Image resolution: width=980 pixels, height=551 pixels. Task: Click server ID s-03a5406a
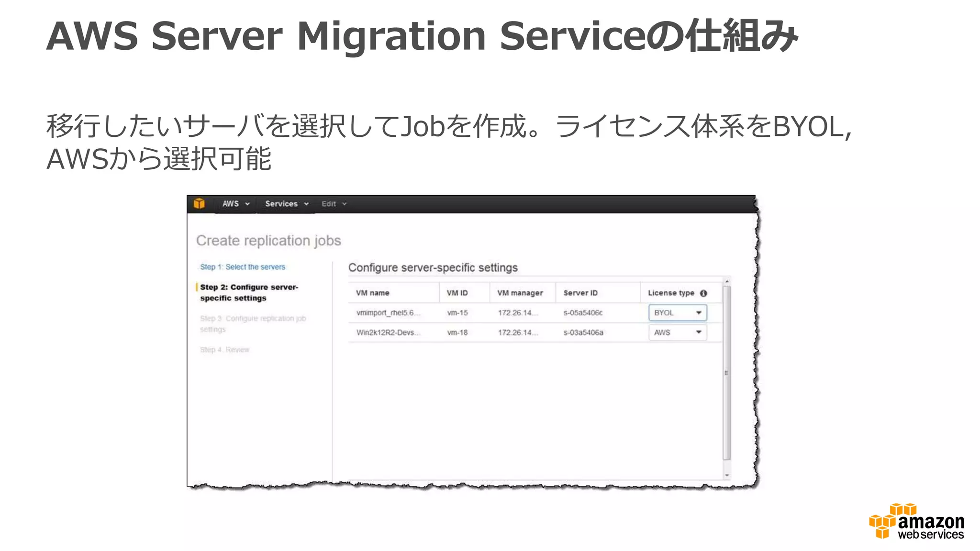click(583, 332)
